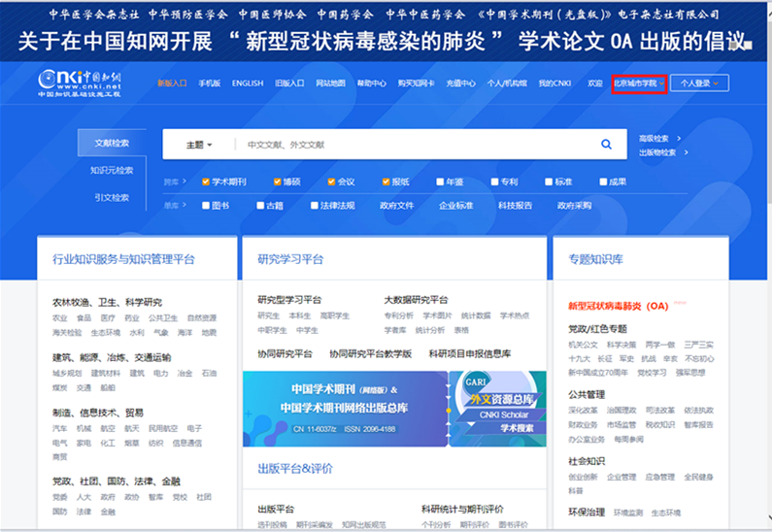Click 购买知网卡 link
This screenshot has height=532, width=772.
(416, 83)
